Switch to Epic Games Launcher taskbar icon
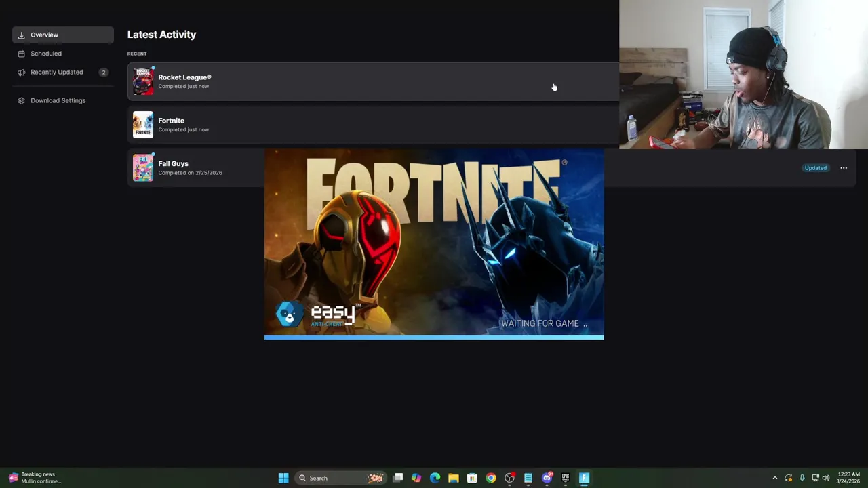 566,478
